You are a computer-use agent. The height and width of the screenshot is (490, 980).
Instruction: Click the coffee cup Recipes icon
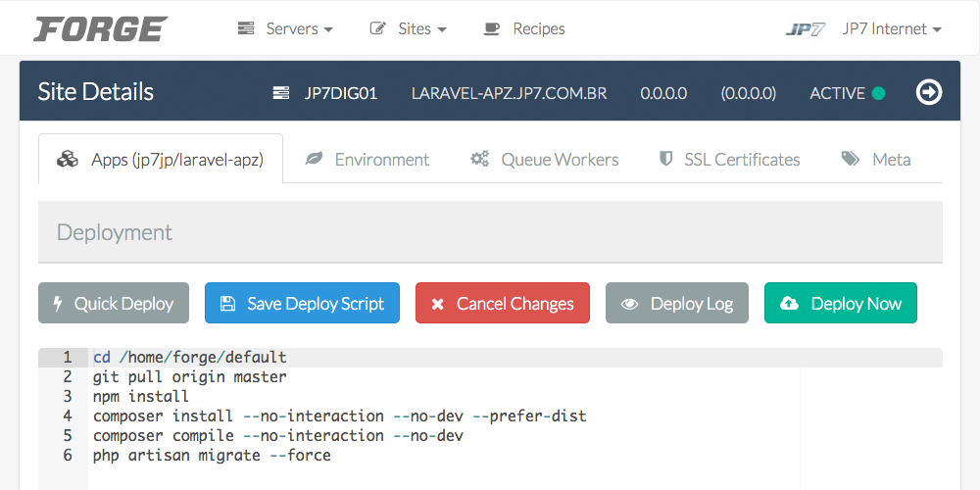tap(492, 28)
